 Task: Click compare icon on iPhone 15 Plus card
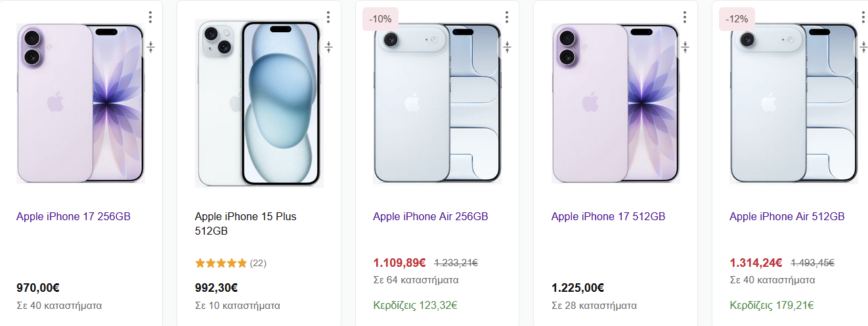pyautogui.click(x=329, y=47)
